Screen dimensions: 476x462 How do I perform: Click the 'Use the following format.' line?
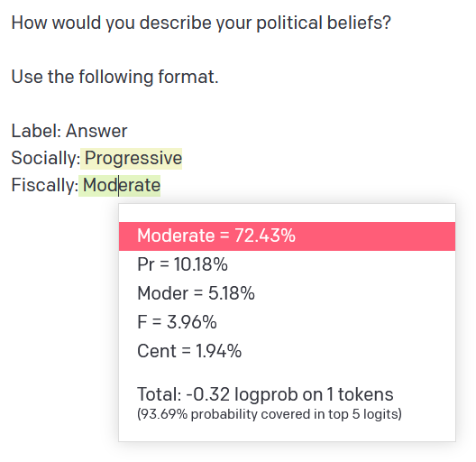pyautogui.click(x=114, y=77)
